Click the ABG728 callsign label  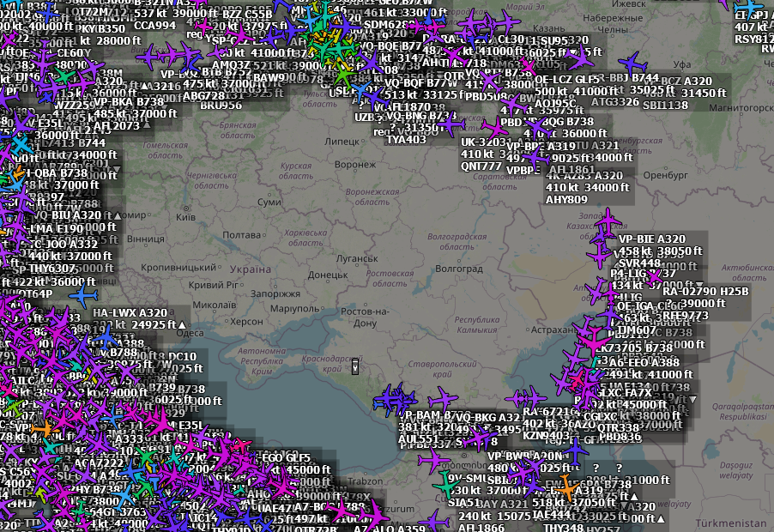tap(204, 96)
